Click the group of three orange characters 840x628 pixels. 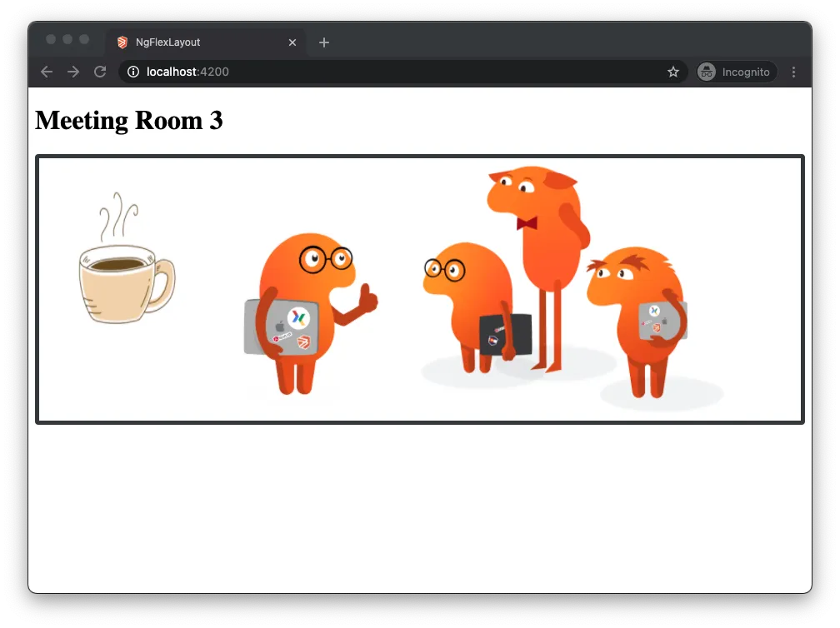tap(572, 288)
